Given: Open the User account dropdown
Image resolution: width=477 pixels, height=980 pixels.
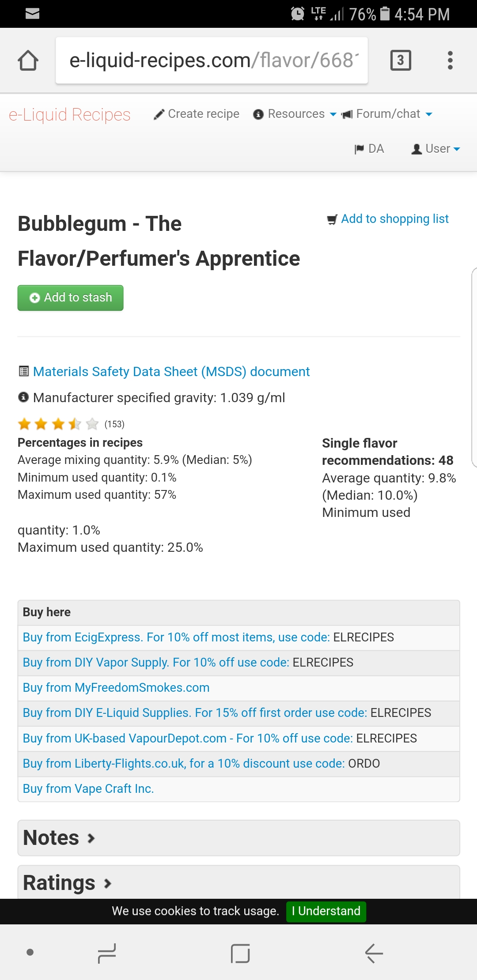Looking at the screenshot, I should (x=435, y=149).
